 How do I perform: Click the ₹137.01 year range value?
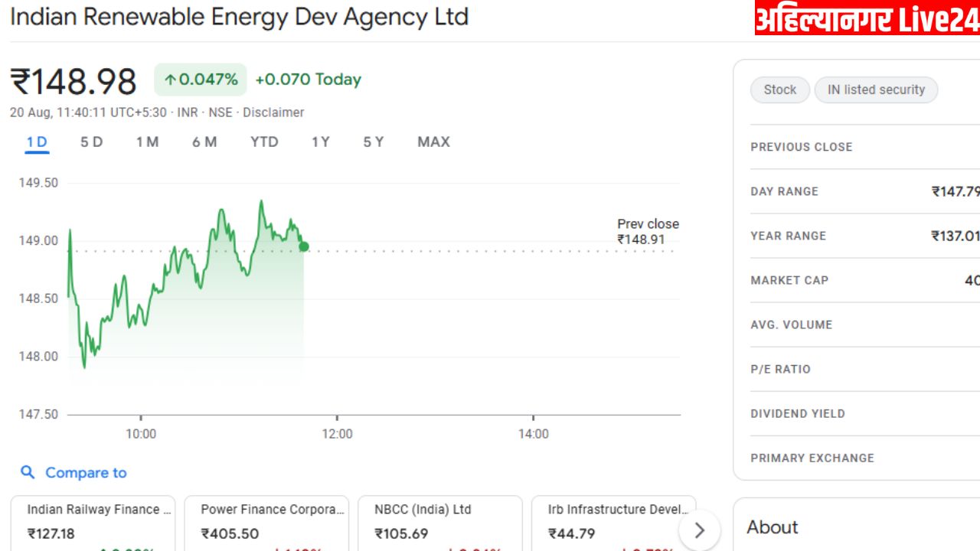955,236
